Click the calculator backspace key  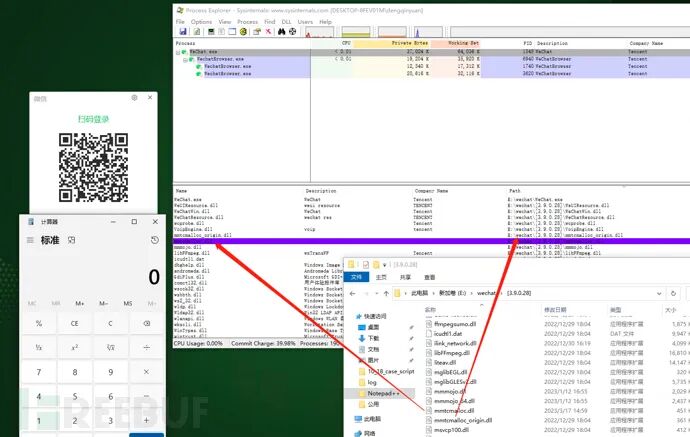147,323
